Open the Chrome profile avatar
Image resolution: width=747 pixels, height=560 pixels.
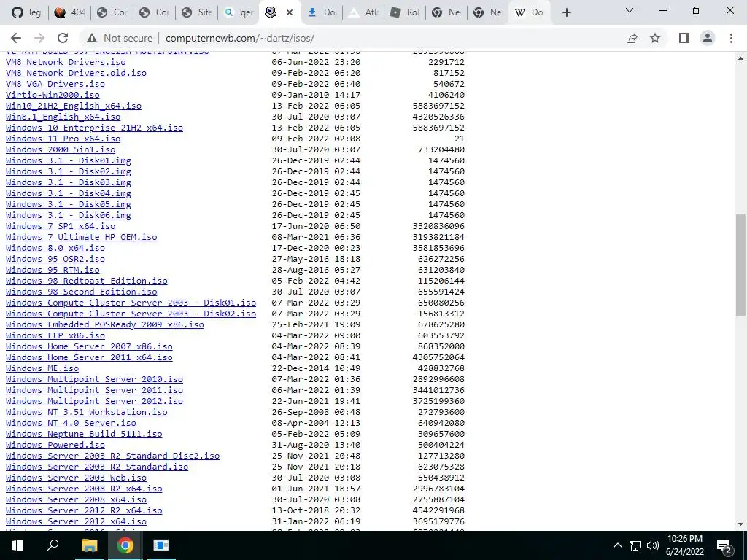[x=708, y=38]
